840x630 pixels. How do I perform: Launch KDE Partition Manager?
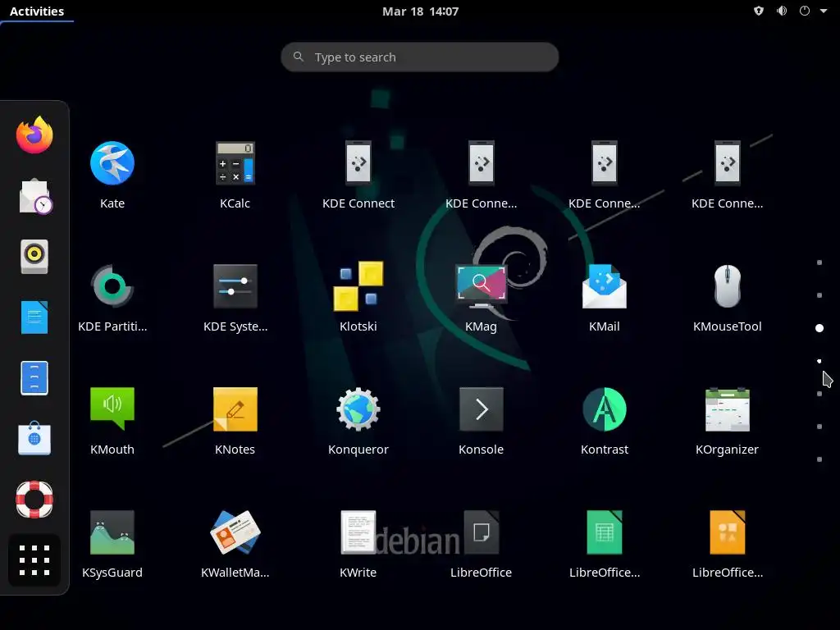(x=112, y=286)
